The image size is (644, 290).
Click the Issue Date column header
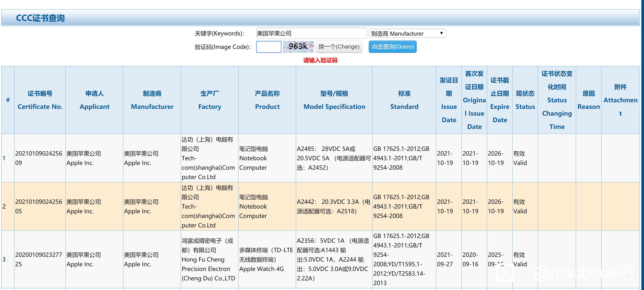click(x=449, y=100)
